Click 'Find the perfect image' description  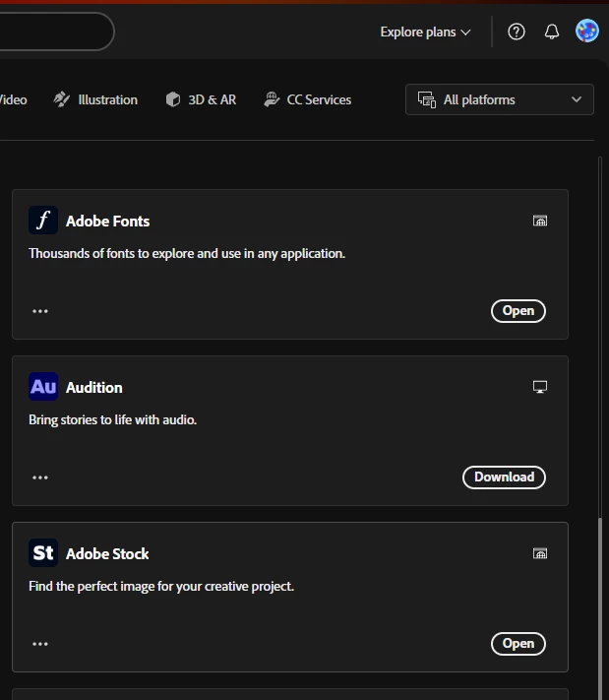(x=161, y=586)
